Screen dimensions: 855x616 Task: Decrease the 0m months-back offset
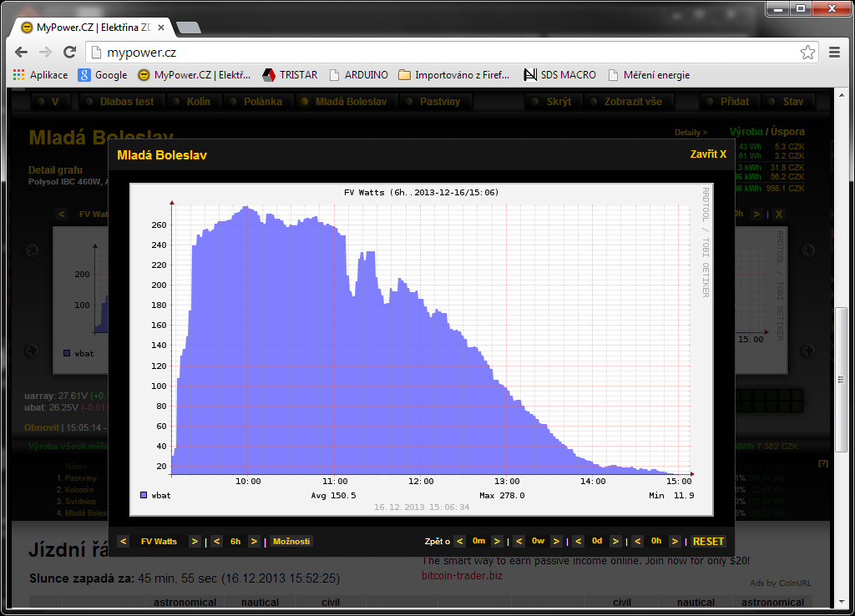click(x=460, y=541)
